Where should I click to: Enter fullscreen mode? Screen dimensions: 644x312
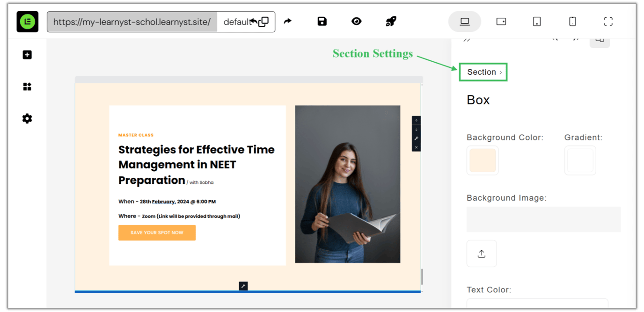[608, 22]
